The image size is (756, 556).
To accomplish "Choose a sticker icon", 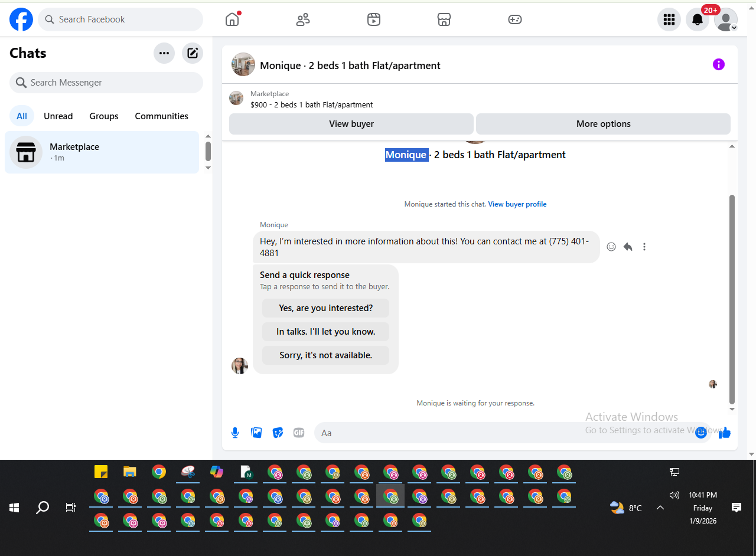I will pyautogui.click(x=278, y=433).
